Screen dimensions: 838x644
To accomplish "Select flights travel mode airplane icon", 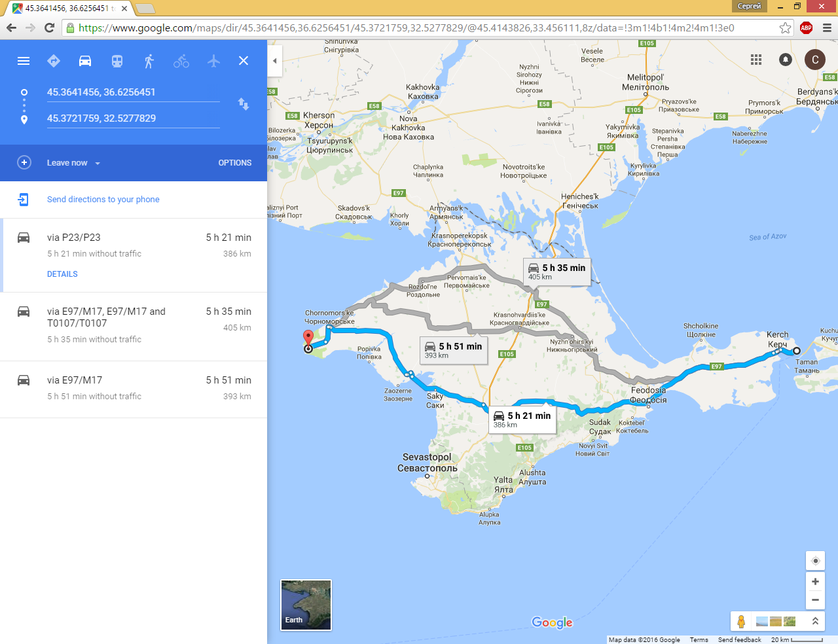I will [213, 61].
